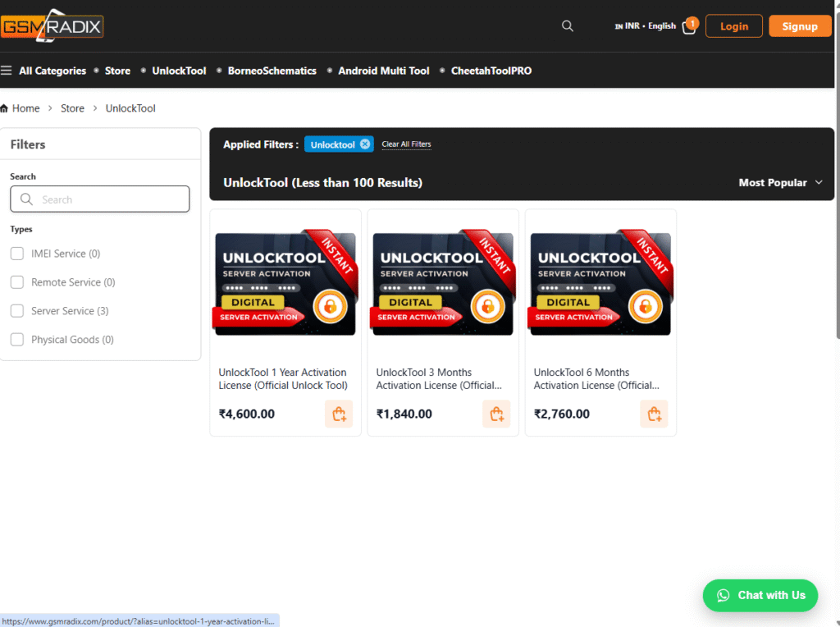
Task: Open the 3 Months license product thumbnail
Action: [x=443, y=283]
